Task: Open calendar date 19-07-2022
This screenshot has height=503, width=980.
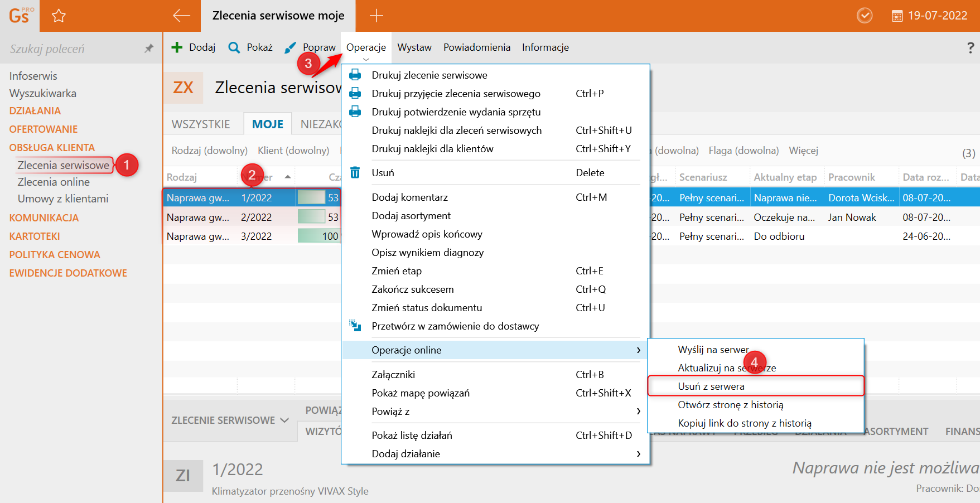Action: (929, 16)
